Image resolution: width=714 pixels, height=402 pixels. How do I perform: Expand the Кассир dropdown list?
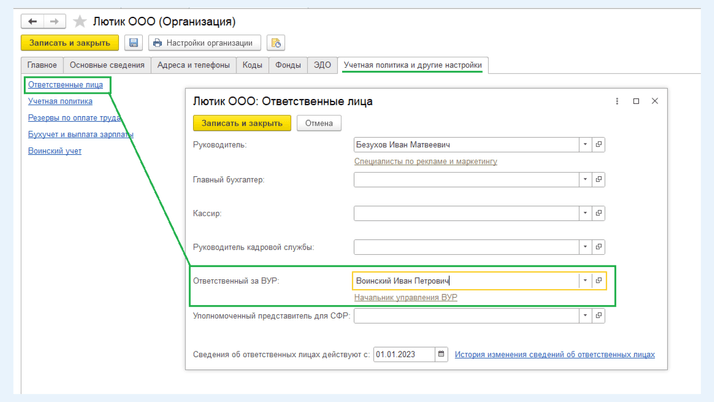pyautogui.click(x=585, y=213)
